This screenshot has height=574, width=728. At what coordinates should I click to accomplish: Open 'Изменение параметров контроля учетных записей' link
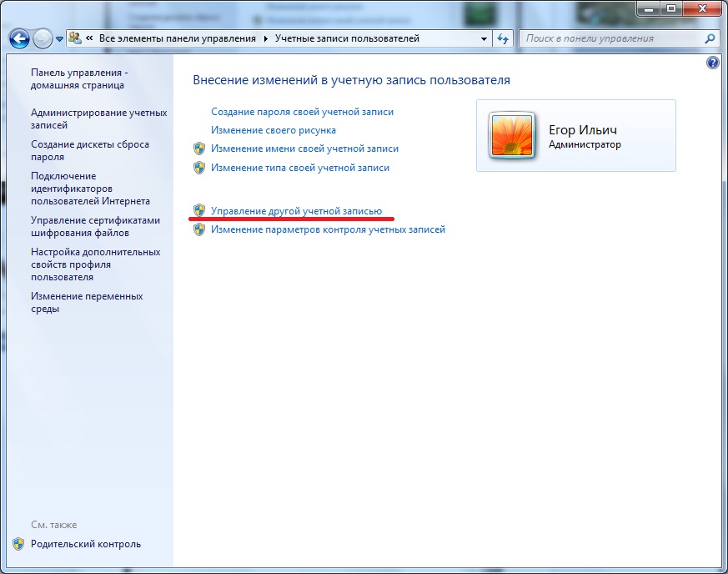pyautogui.click(x=328, y=229)
